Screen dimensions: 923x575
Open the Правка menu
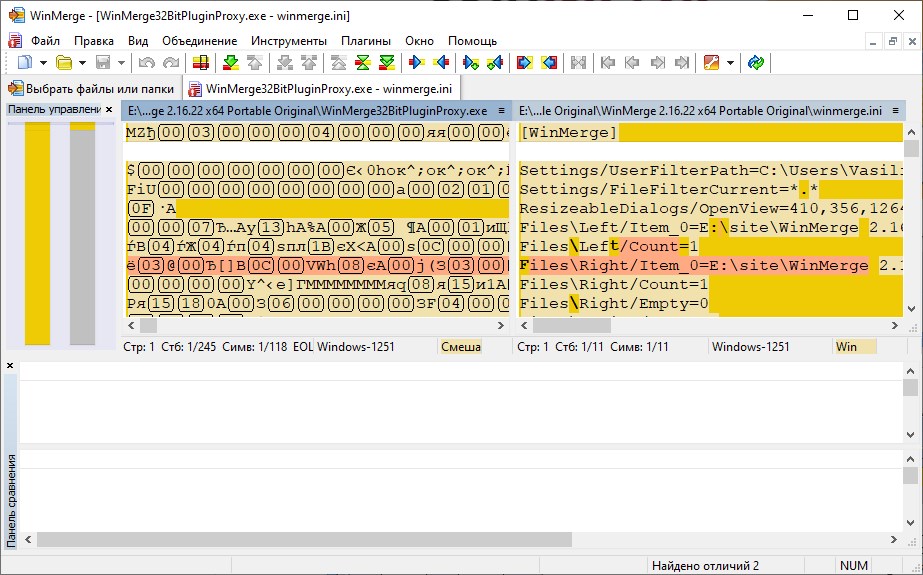(x=94, y=41)
